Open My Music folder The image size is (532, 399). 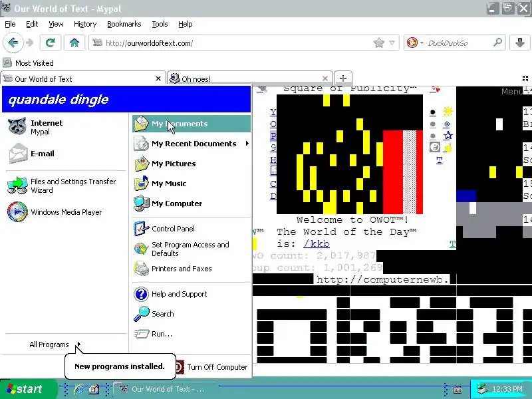[192, 184]
